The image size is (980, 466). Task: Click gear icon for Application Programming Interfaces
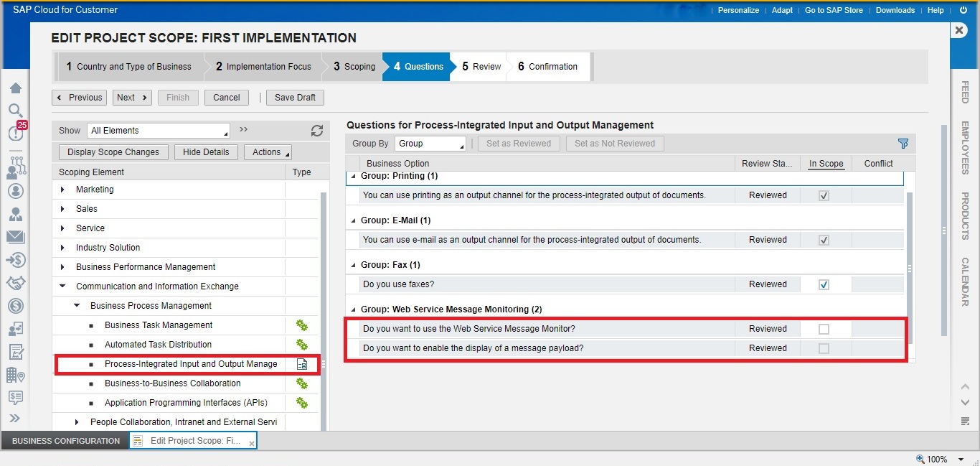coord(302,403)
